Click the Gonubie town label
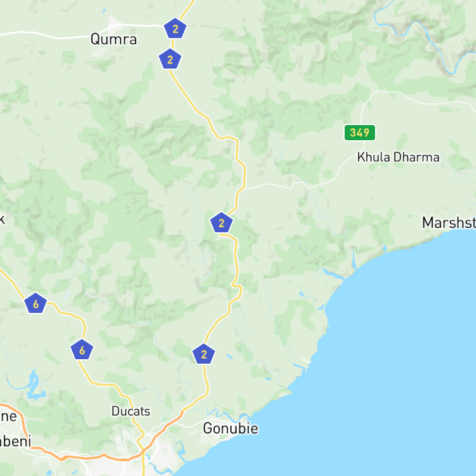 pyautogui.click(x=230, y=428)
